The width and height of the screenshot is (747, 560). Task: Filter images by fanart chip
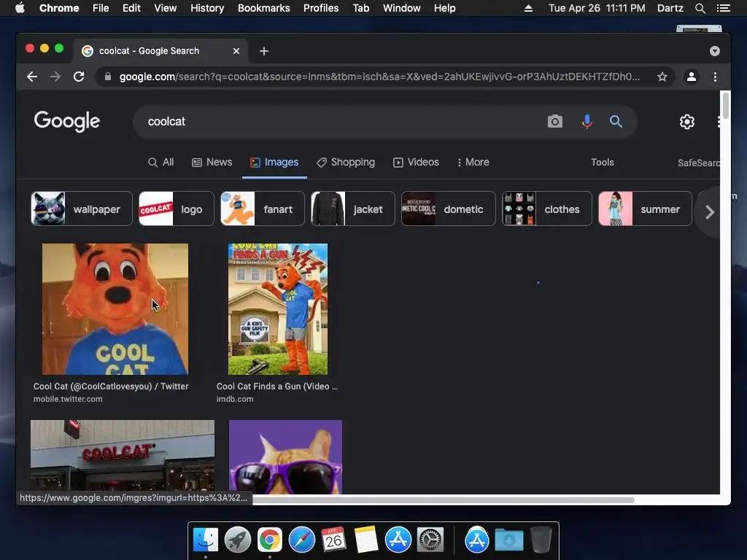pyautogui.click(x=263, y=209)
